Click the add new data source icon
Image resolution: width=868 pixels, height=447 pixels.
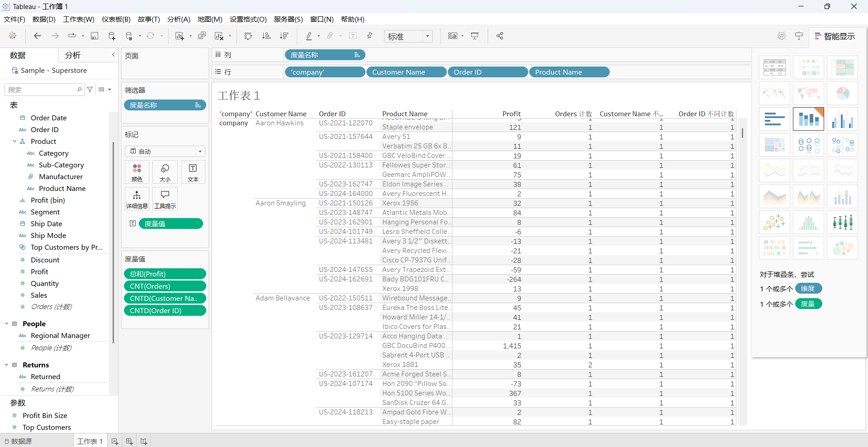pyautogui.click(x=112, y=36)
